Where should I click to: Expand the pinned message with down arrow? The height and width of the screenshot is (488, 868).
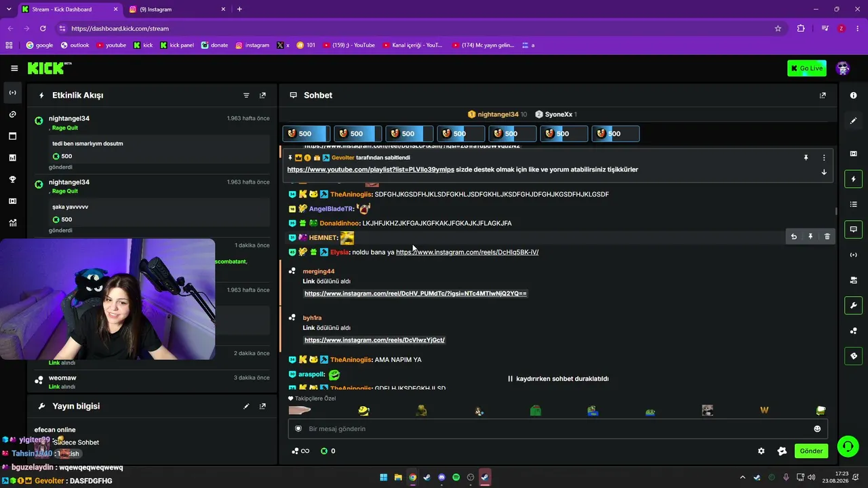click(824, 172)
